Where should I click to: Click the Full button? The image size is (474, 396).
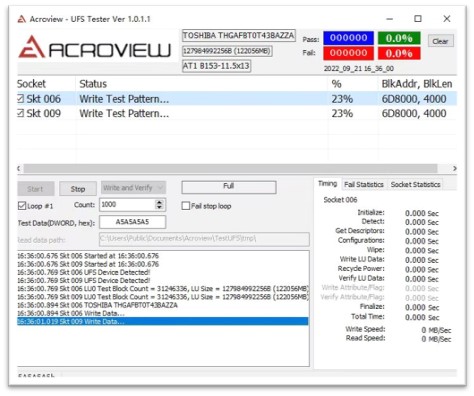[229, 187]
